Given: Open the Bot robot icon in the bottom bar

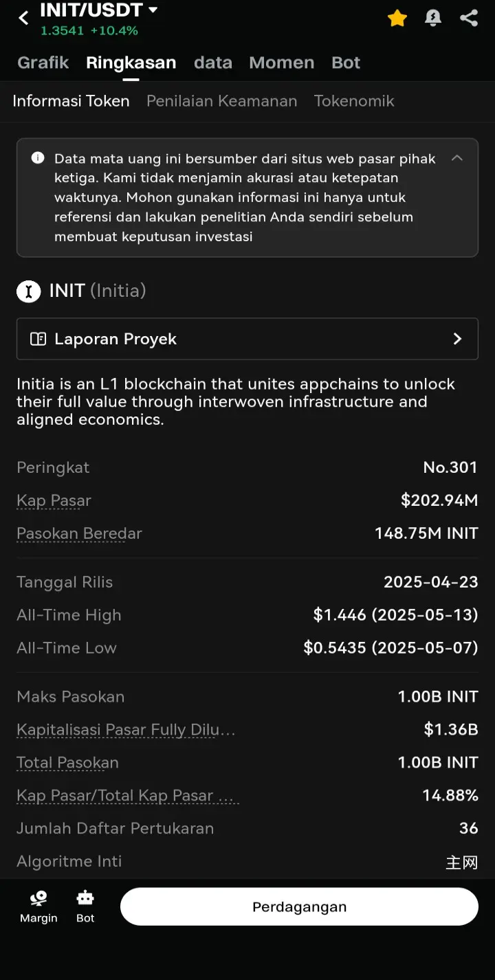Looking at the screenshot, I should [85, 898].
